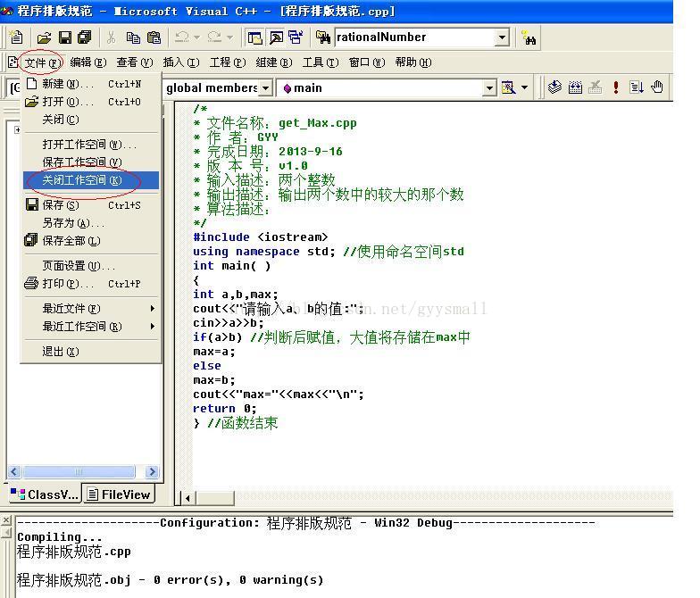Screen dimensions: 700x598
Task: Open the 窗口(W) menu
Action: point(366,62)
